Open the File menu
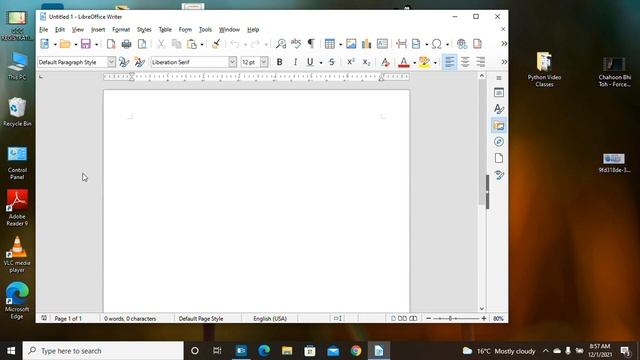Screen dimensions: 640x360 coord(43,30)
